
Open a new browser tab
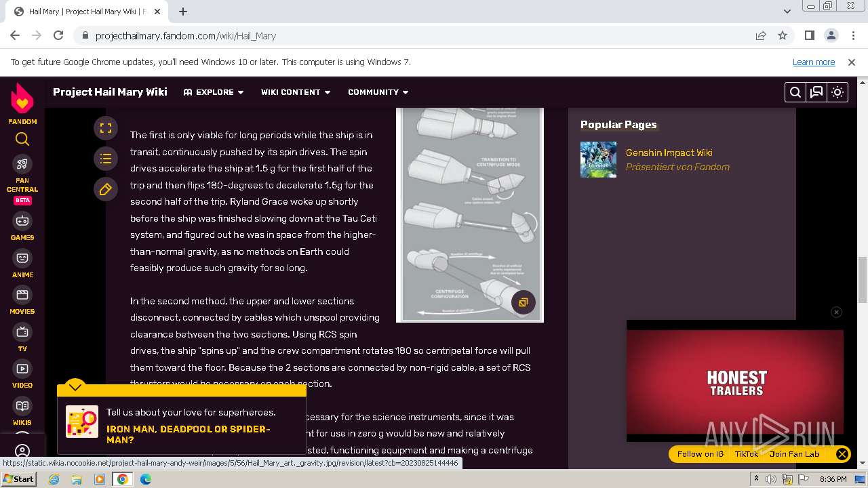click(183, 12)
